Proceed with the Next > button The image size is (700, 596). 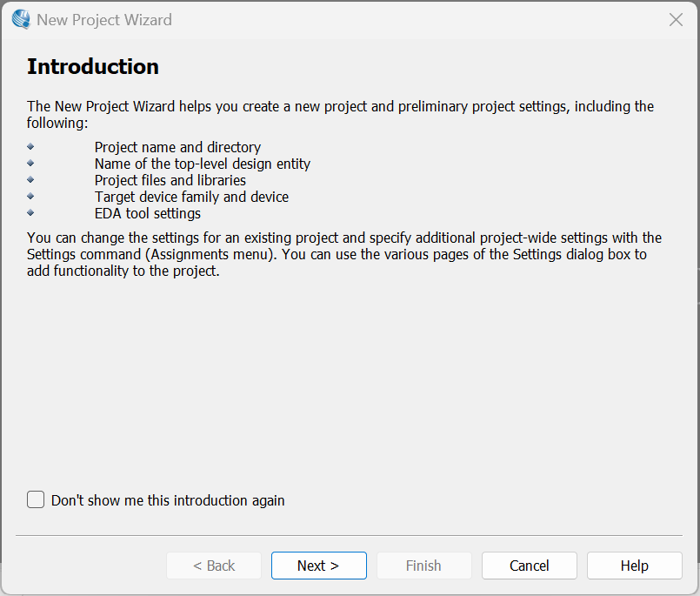318,566
